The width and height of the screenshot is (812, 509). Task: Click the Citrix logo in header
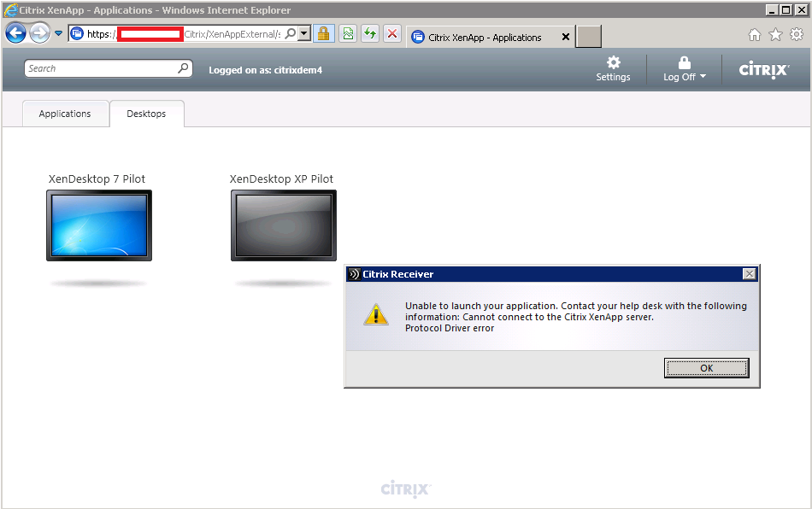pyautogui.click(x=764, y=70)
